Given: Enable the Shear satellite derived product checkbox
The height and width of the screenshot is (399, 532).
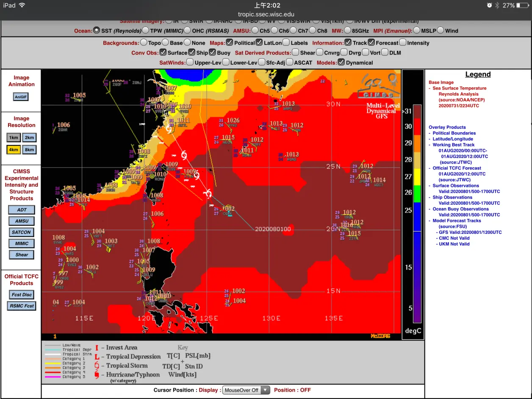Looking at the screenshot, I should pos(296,52).
